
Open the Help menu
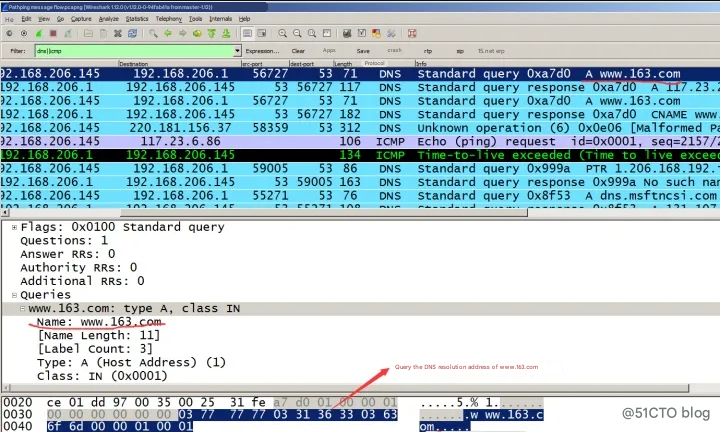244,19
